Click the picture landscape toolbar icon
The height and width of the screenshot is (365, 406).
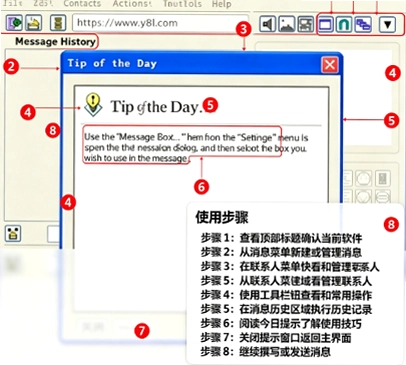287,24
